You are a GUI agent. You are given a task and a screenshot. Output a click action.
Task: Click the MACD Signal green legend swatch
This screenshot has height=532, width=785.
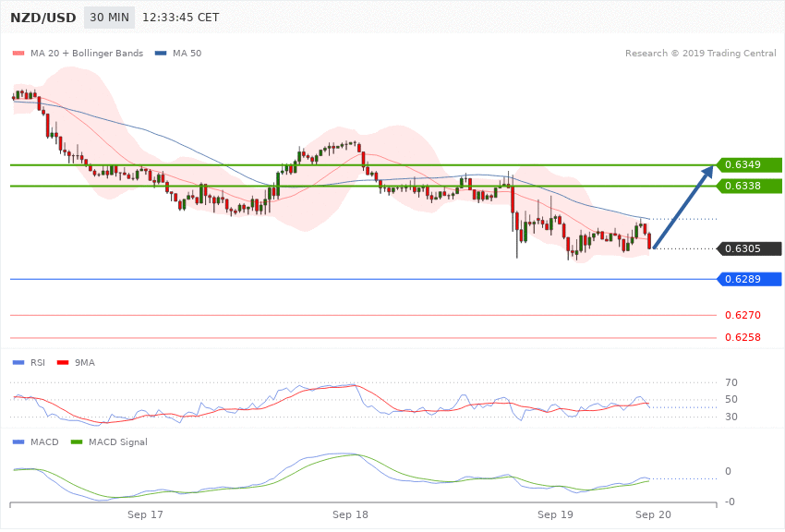coord(77,441)
